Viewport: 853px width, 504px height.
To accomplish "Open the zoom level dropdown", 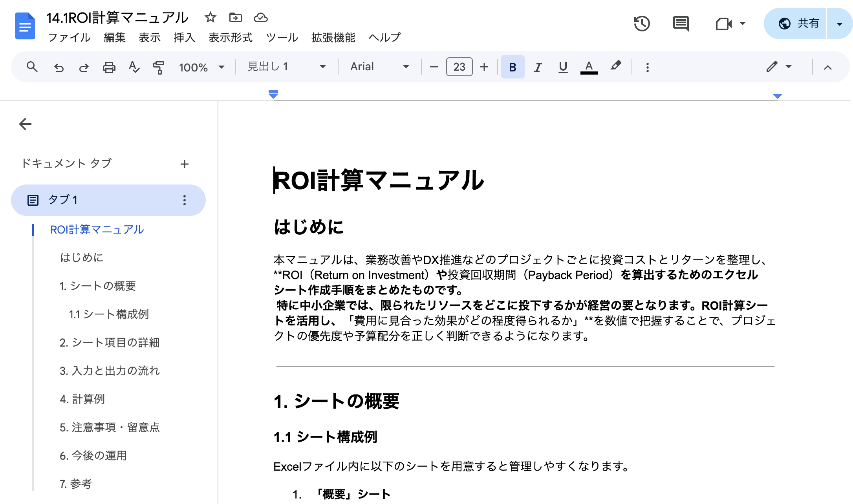I will coord(202,67).
